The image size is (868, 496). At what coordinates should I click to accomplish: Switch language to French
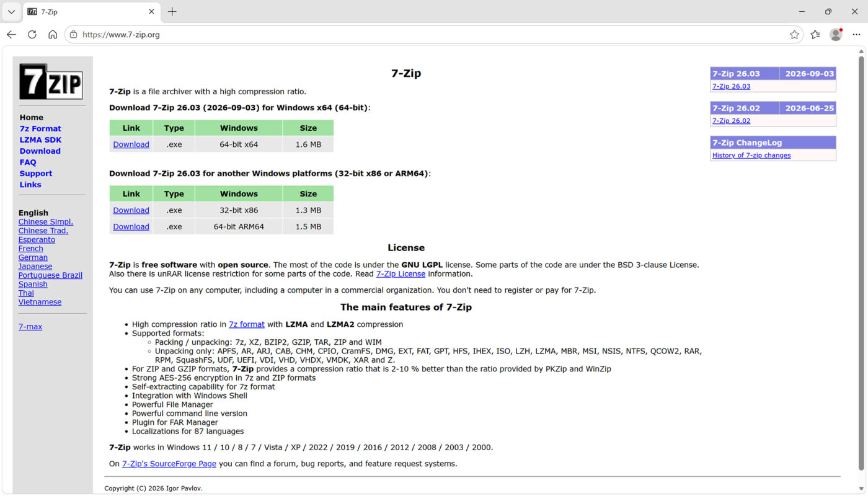pos(31,249)
